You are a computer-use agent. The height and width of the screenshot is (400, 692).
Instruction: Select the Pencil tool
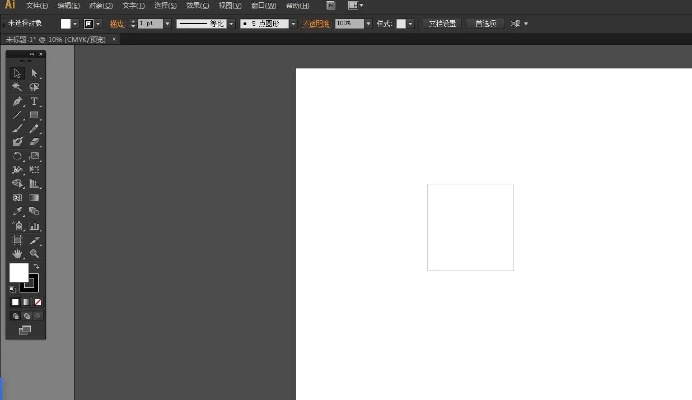(x=34, y=128)
